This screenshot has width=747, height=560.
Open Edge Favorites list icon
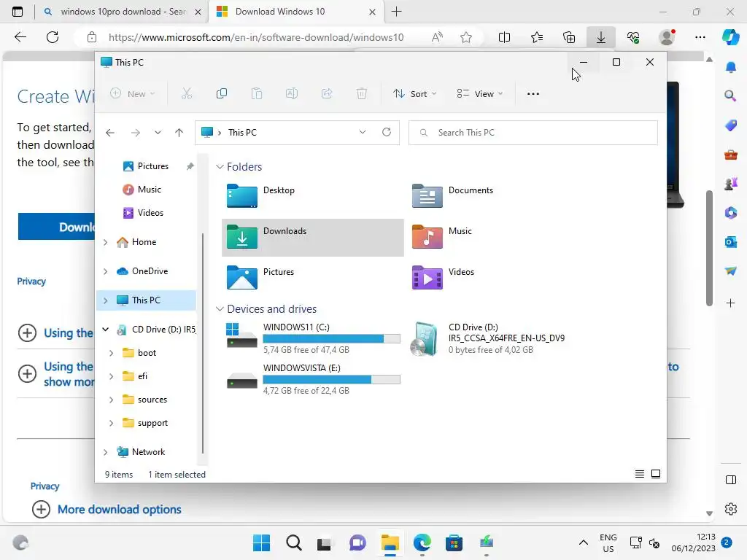click(537, 37)
